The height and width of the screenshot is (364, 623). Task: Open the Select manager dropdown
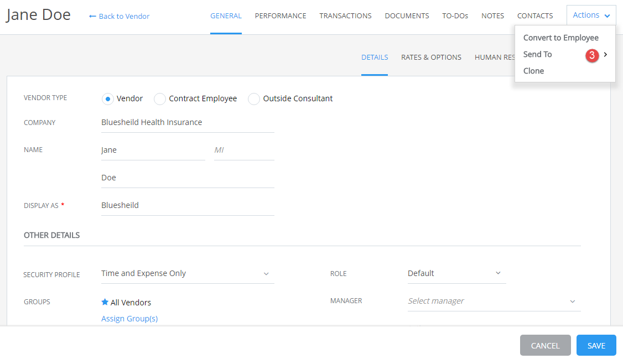pyautogui.click(x=494, y=301)
